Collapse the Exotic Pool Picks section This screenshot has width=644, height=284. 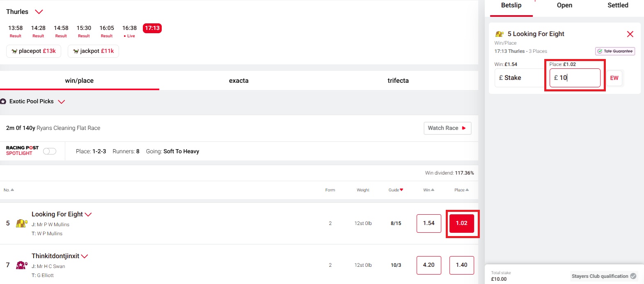pos(62,101)
